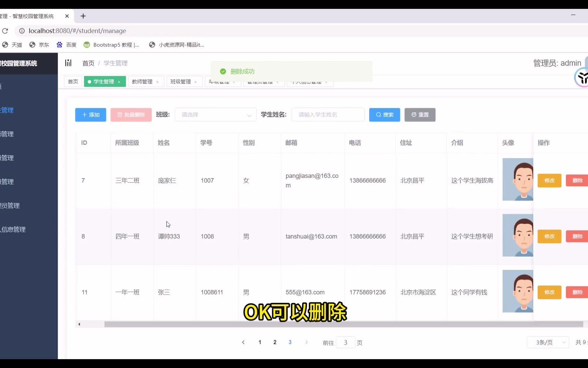Click the 三年二班 class cell

[x=128, y=180]
